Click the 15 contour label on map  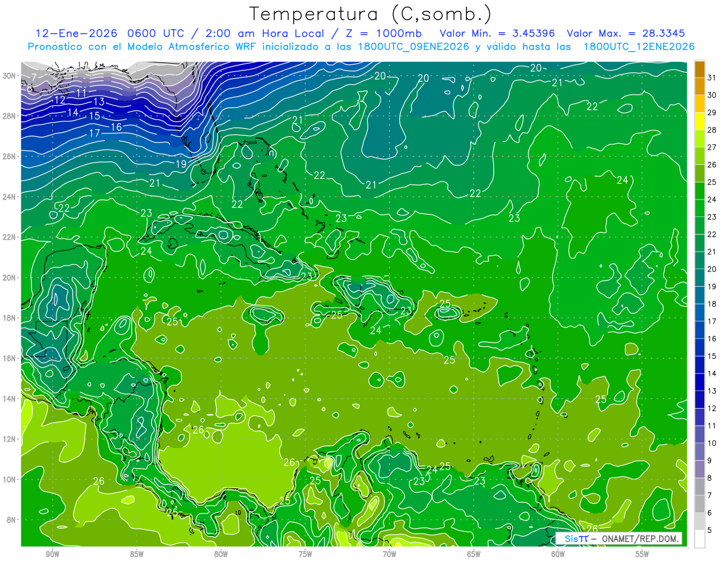[x=95, y=116]
